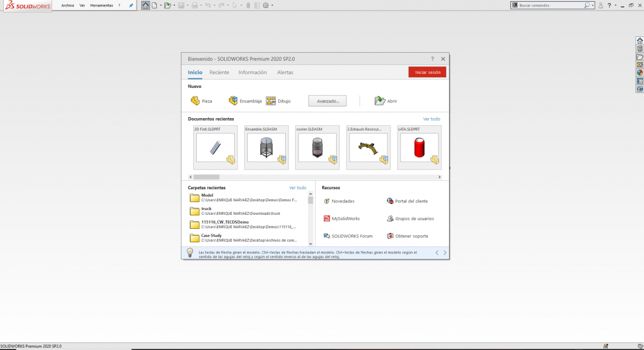The height and width of the screenshot is (350, 644).
Task: Expand the command search dropdown arrow
Action: (592, 6)
